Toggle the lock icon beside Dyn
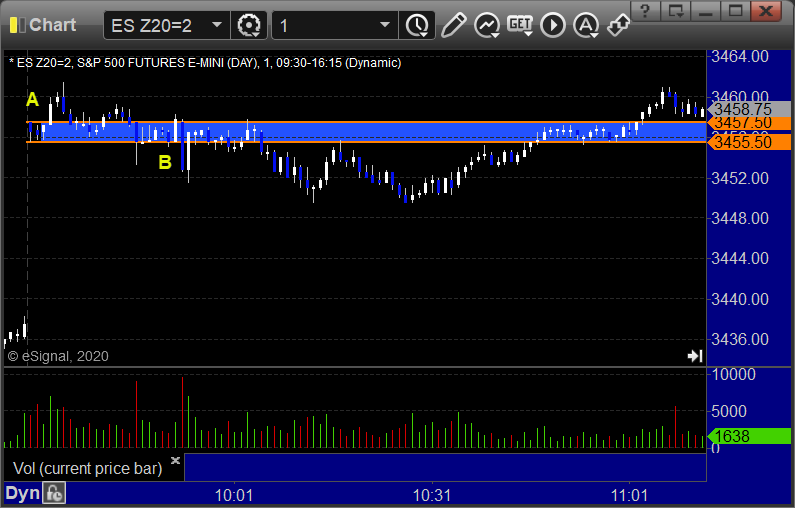Viewport: 795px width, 508px height. click(54, 493)
